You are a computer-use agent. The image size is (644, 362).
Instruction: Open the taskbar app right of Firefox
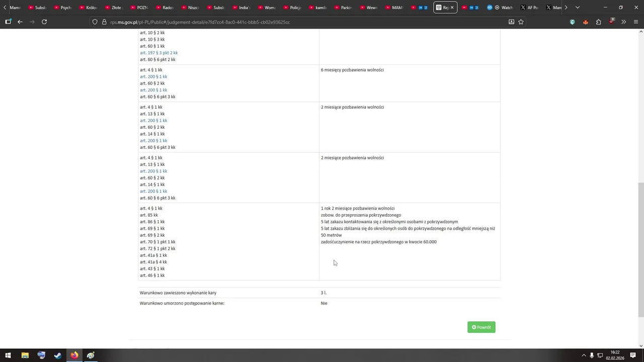pos(91,355)
